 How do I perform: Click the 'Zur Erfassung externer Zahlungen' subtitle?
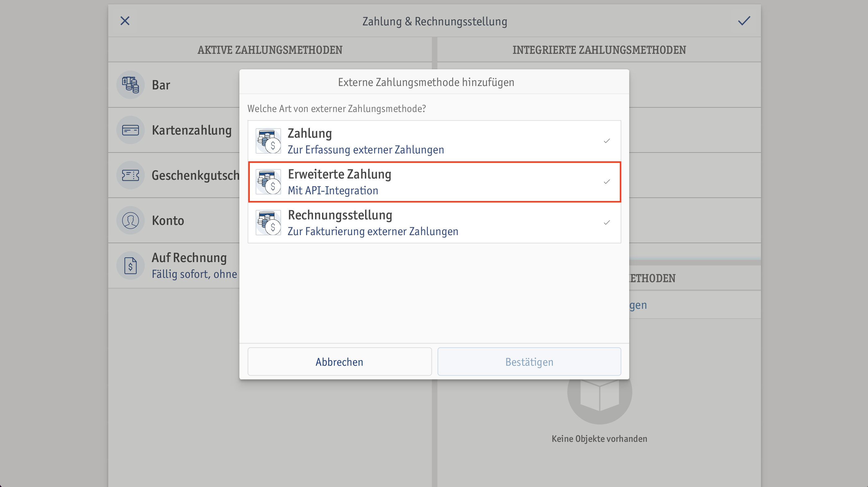tap(366, 150)
